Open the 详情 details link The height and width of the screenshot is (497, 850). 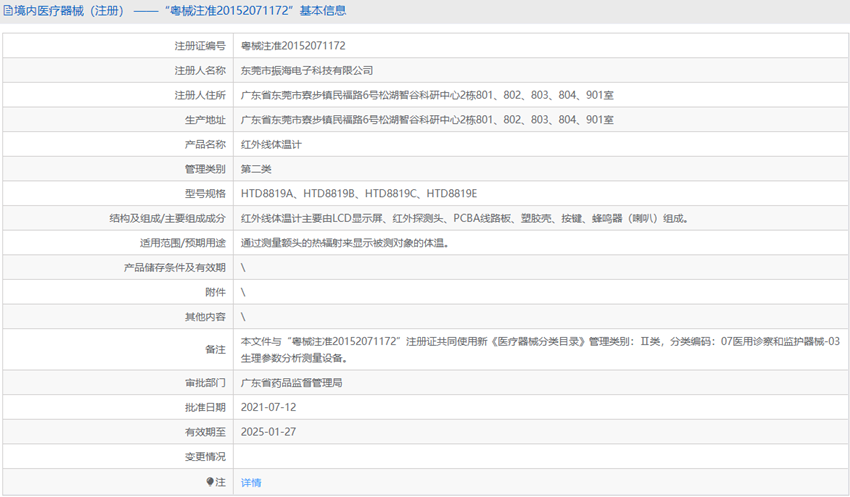point(251,482)
